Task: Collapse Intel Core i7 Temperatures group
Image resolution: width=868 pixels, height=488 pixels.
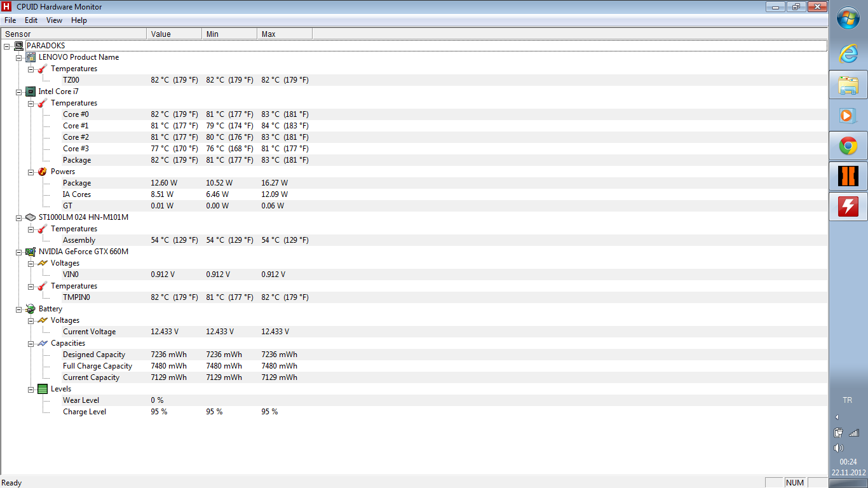Action: point(31,103)
